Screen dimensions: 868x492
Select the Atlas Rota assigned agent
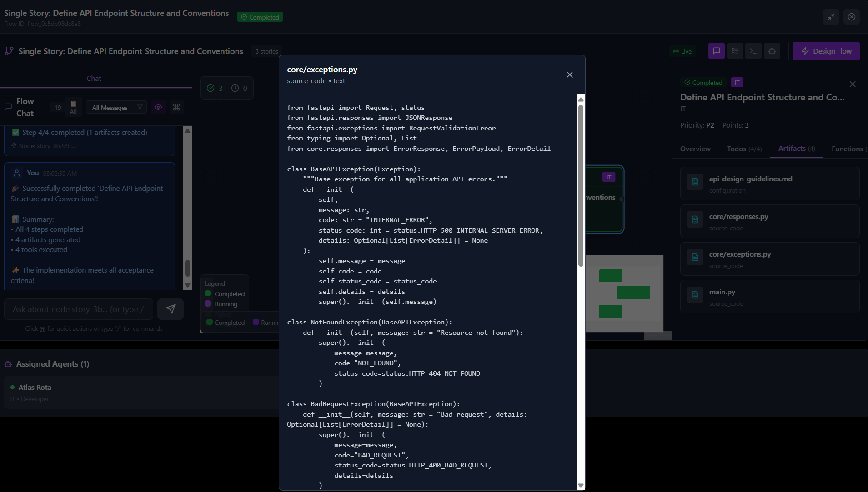(x=141, y=393)
